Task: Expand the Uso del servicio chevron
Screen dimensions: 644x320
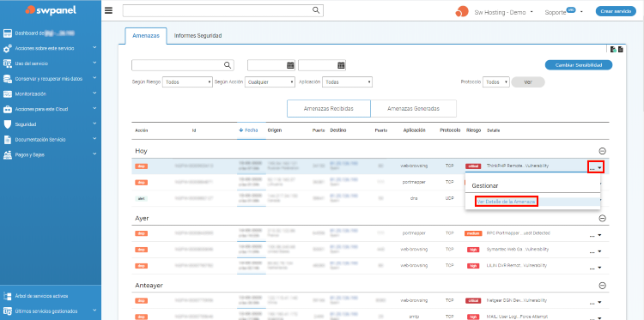Action: (94, 63)
